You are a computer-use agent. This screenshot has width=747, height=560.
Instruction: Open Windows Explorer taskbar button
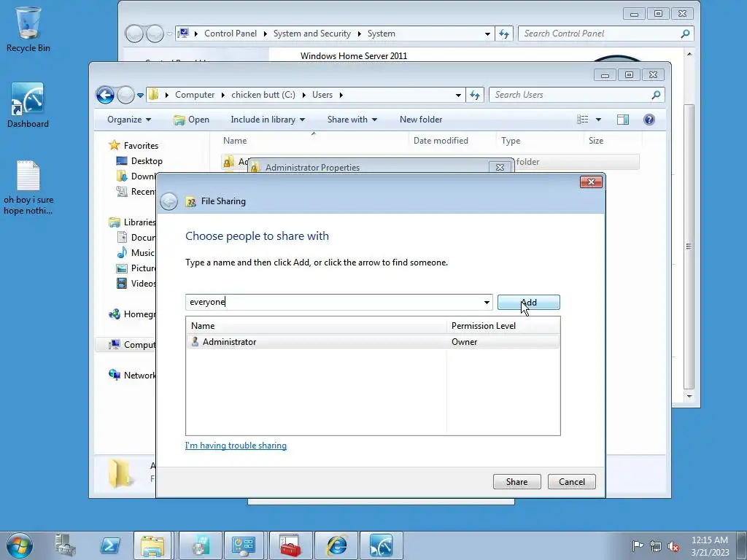152,545
